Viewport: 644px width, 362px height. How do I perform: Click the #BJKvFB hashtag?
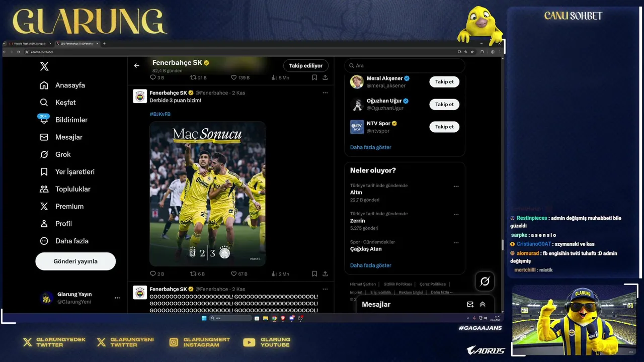(160, 114)
